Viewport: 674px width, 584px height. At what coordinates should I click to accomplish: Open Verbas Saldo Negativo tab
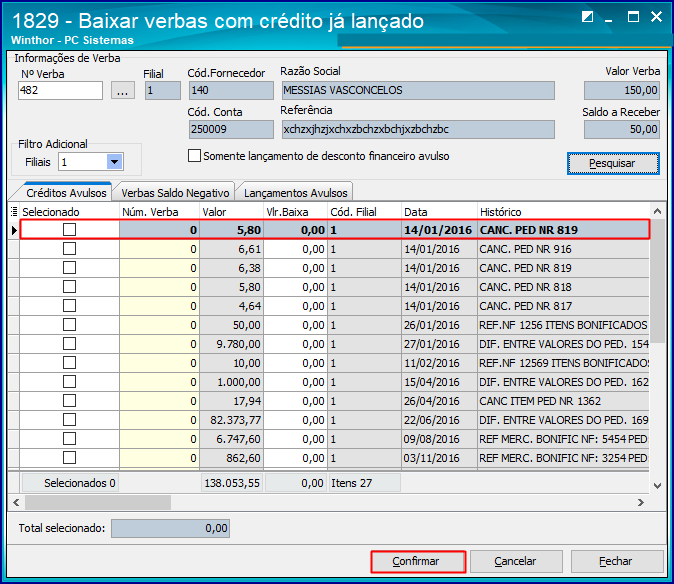click(175, 193)
